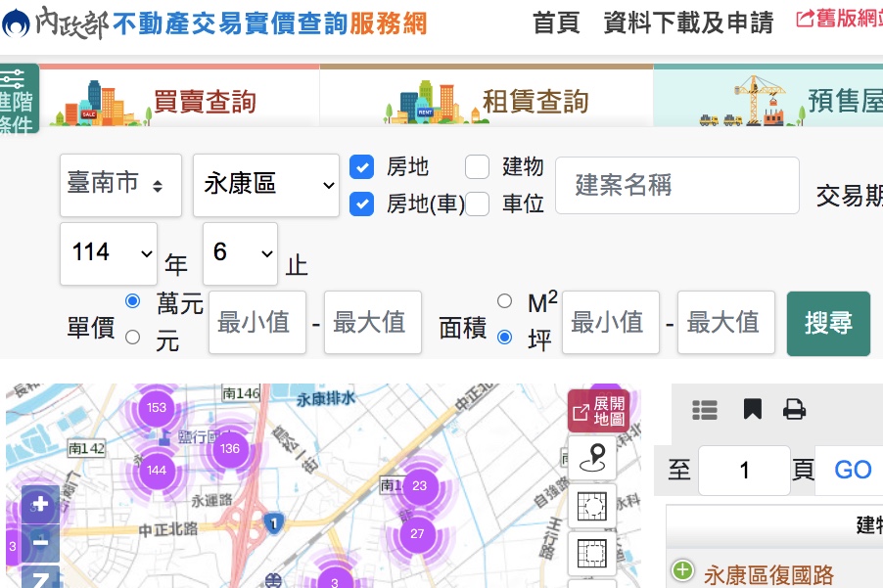Open 資料下載及申請 in the top menu
This screenshot has width=883, height=588.
coord(688,22)
